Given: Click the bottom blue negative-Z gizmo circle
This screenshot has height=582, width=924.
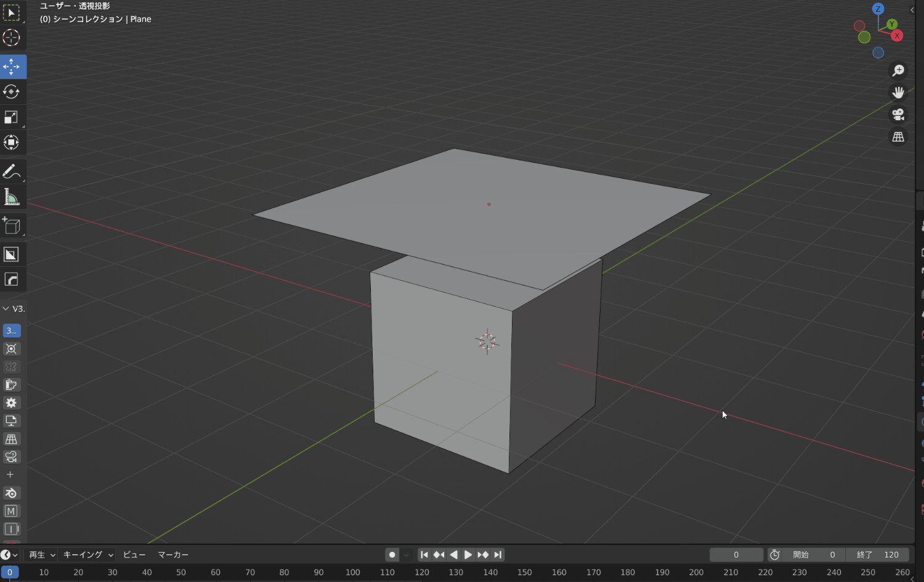Looking at the screenshot, I should pyautogui.click(x=878, y=53).
